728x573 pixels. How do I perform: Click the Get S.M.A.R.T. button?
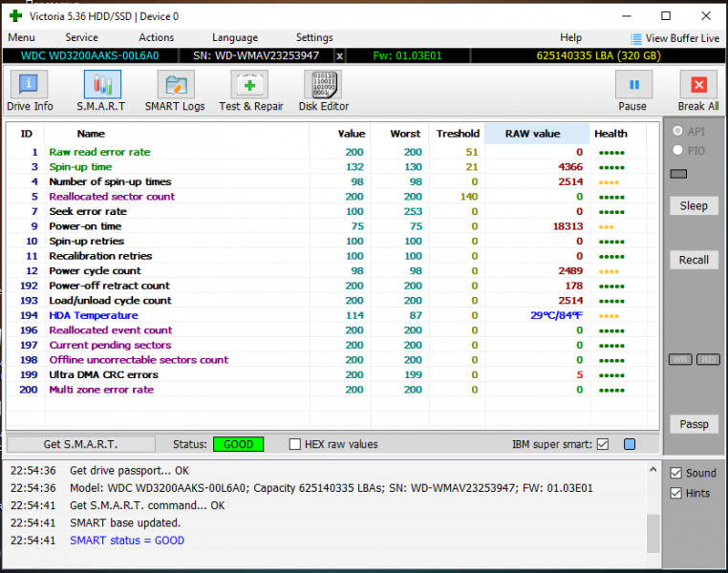point(80,444)
